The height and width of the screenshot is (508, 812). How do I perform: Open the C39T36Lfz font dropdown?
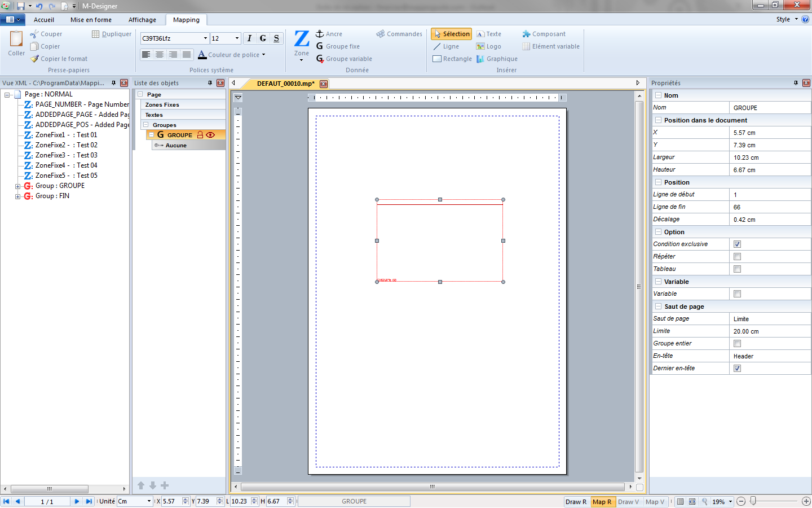tap(206, 38)
